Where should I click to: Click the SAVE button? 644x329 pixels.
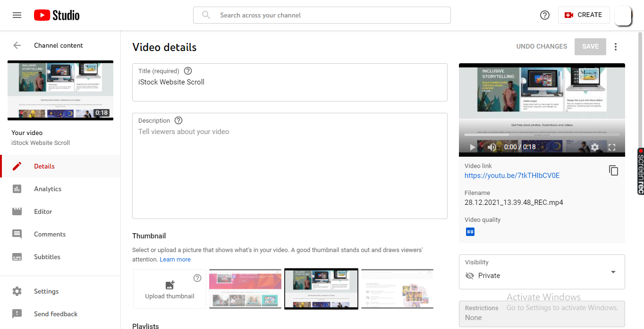(x=590, y=46)
